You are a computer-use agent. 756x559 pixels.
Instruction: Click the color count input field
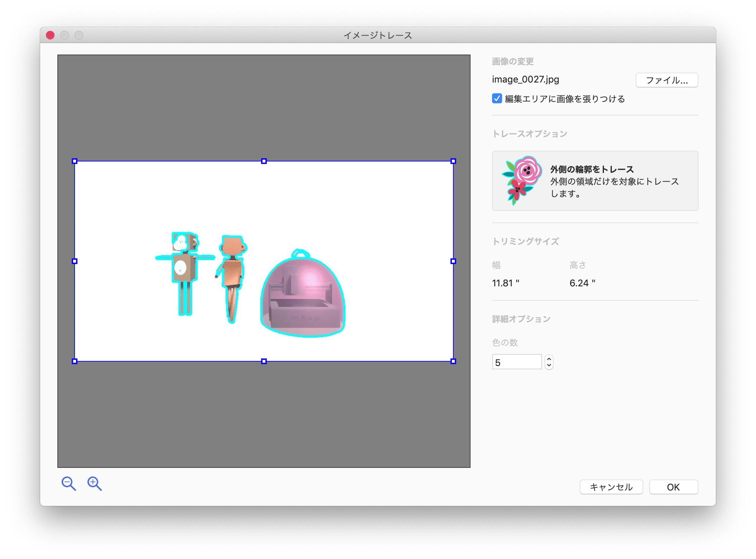[516, 362]
